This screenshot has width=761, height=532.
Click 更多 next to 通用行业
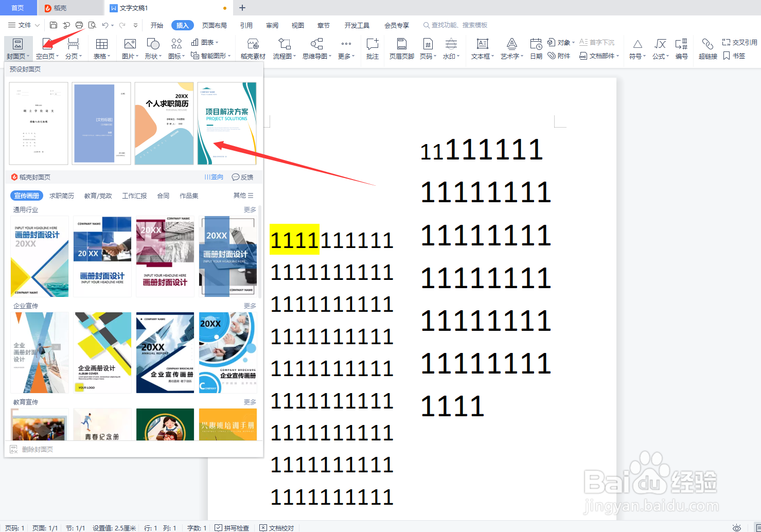250,209
